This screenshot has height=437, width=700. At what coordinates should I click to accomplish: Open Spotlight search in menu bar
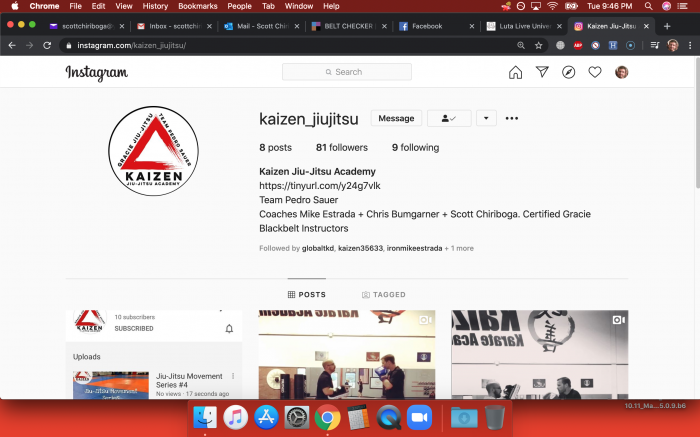click(x=648, y=6)
